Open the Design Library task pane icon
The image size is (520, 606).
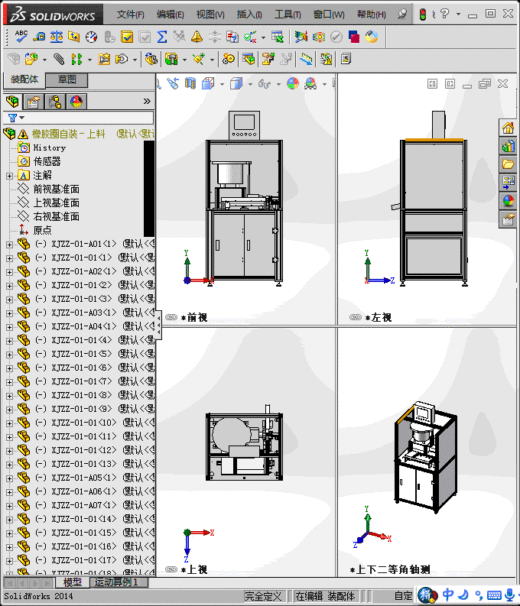[508, 146]
